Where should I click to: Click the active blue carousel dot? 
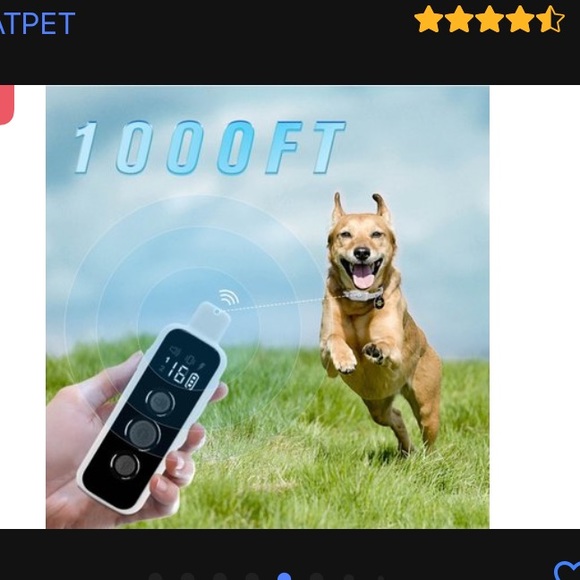coord(284,576)
